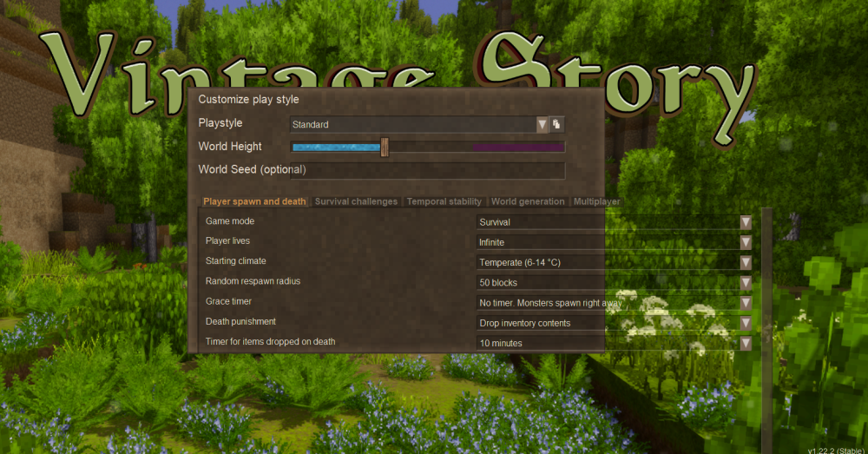Expand the Grace timer dropdown arrow
868x454 pixels.
point(746,303)
